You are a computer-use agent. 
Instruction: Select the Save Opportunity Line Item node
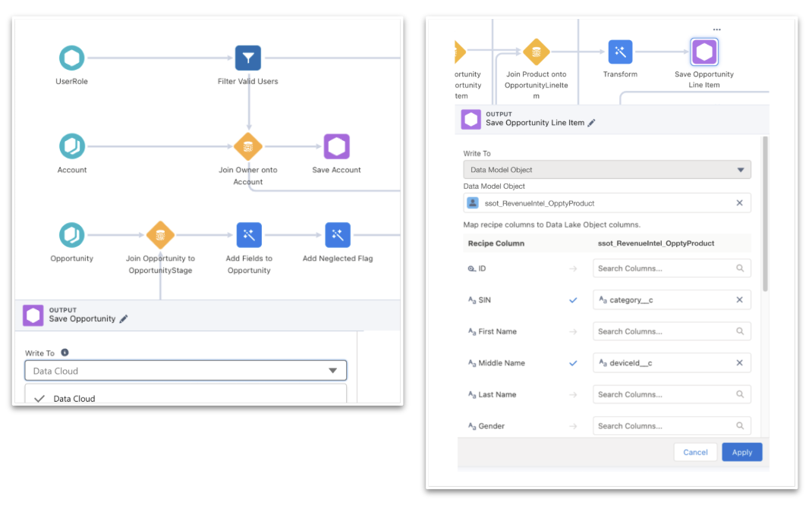point(704,52)
